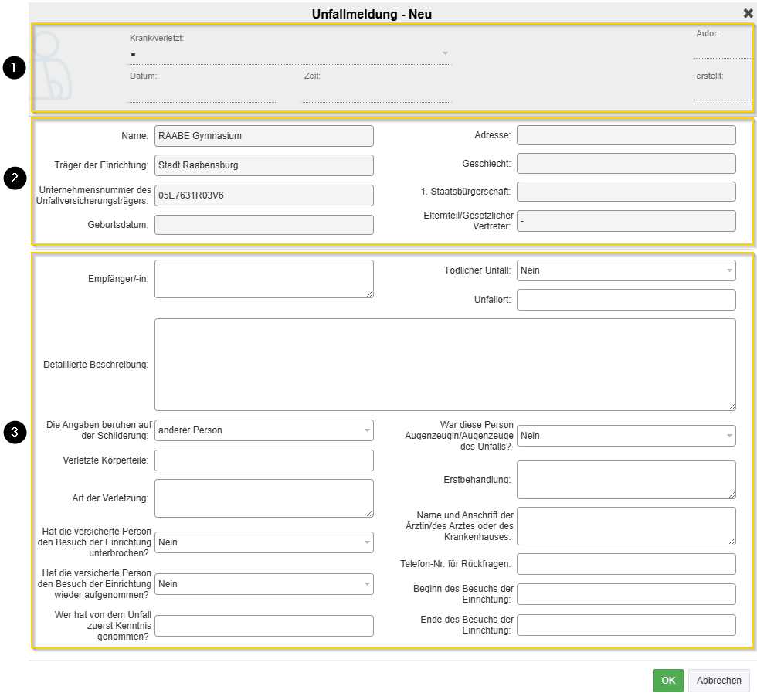
Task: Open the 'Die Angaben beruhen auf' dropdown
Action: [x=263, y=430]
